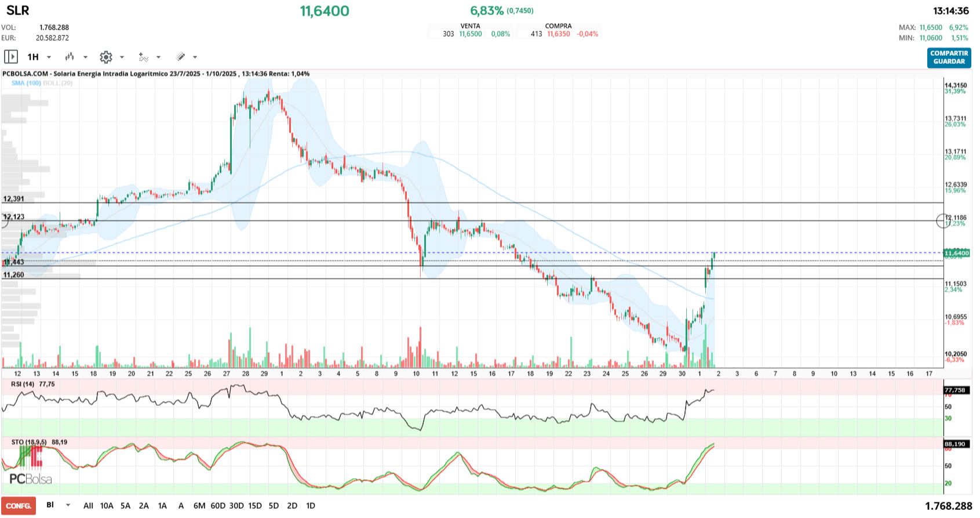
Task: Click the Compartir Guardar button
Action: pyautogui.click(x=949, y=57)
